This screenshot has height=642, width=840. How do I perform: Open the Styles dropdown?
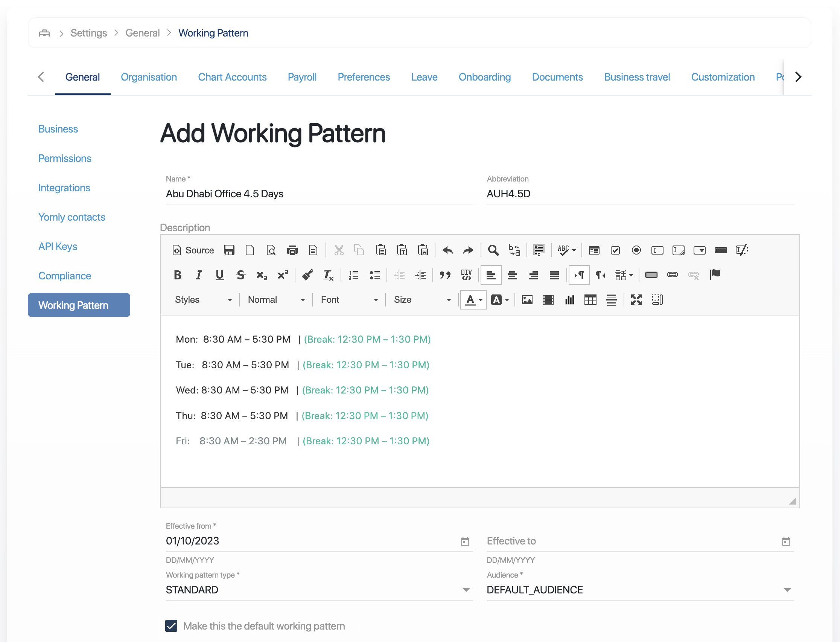click(204, 300)
